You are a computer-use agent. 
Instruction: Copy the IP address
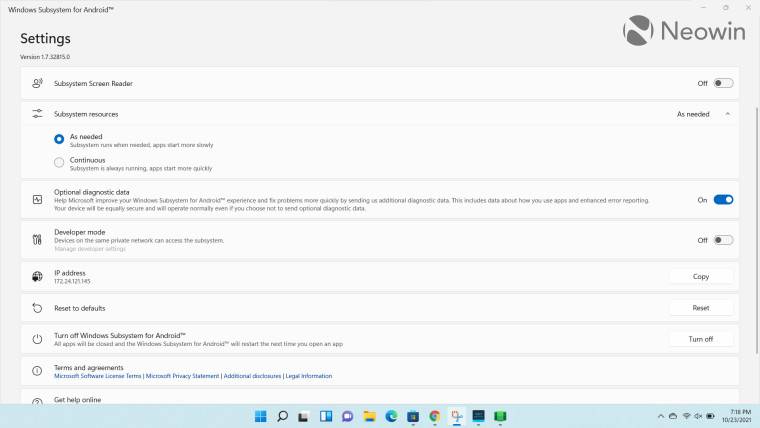coord(700,276)
